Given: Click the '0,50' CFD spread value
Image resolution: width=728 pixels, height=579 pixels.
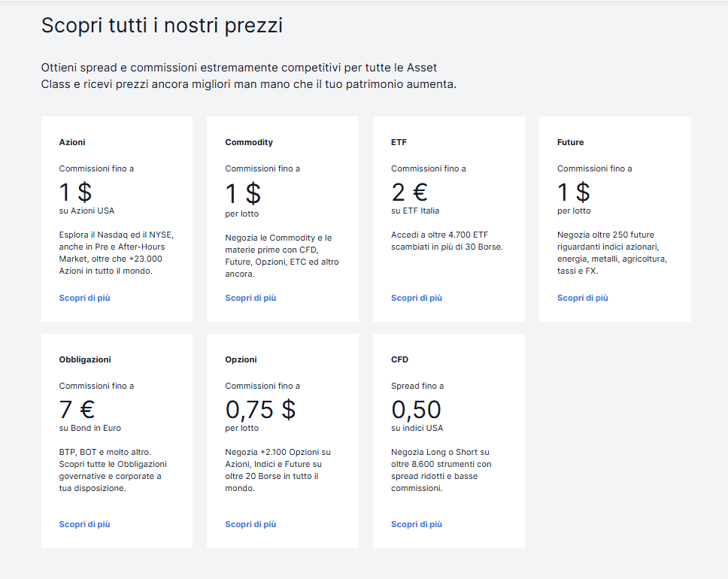Looking at the screenshot, I should [x=416, y=410].
